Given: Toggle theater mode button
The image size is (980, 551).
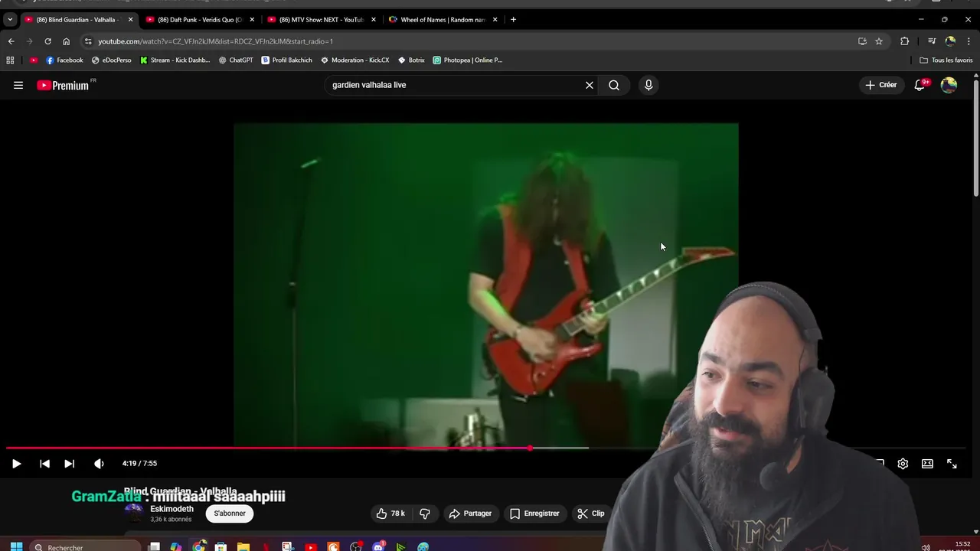Looking at the screenshot, I should point(927,463).
